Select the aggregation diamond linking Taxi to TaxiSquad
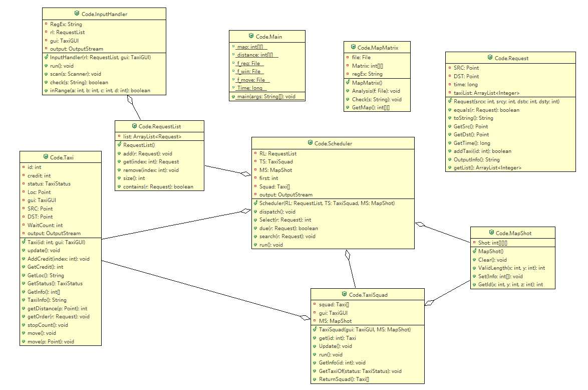Viewport: 588px width, 390px height. (x=306, y=318)
